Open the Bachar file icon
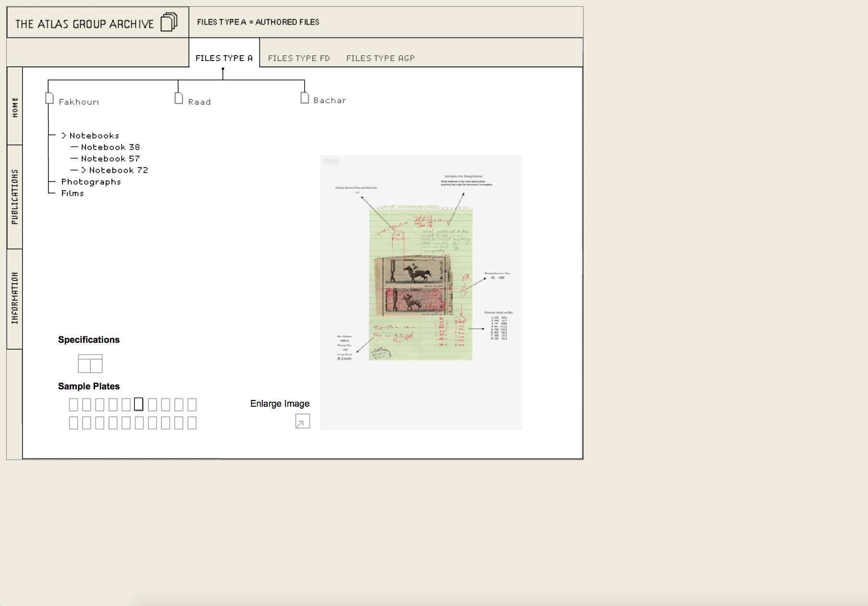The height and width of the screenshot is (606, 868). [305, 97]
